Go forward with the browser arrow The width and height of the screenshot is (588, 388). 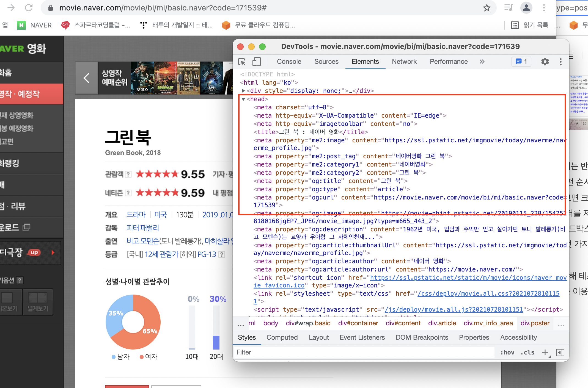coord(11,8)
